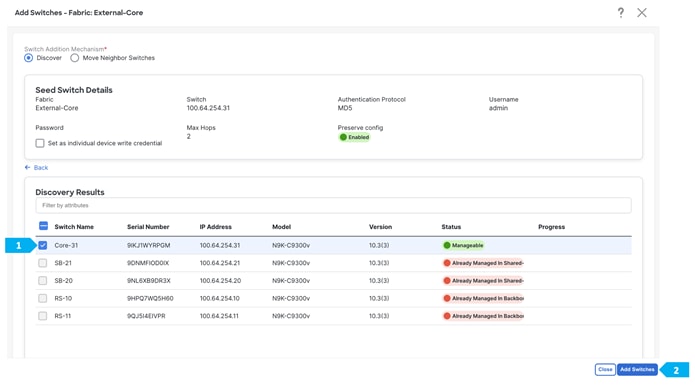This screenshot has height=386, width=695.
Task: Select the RS-11 switch name
Action: [62, 316]
